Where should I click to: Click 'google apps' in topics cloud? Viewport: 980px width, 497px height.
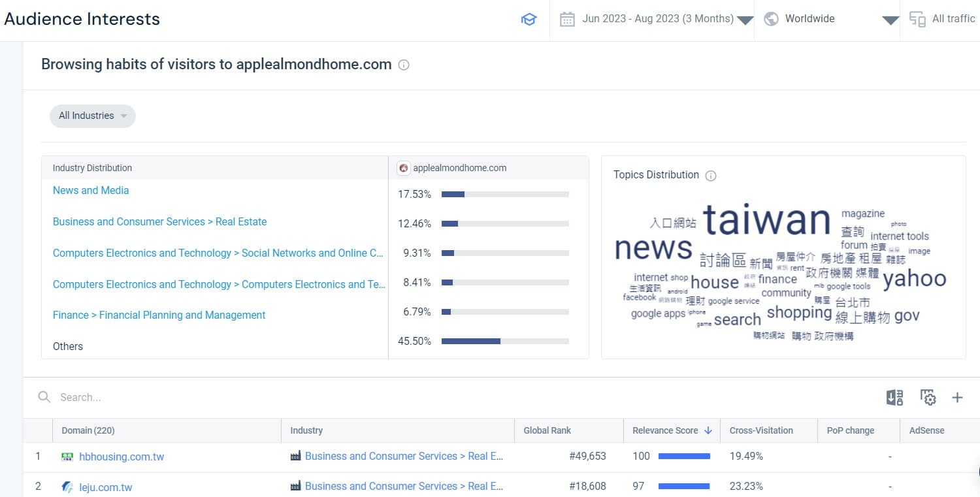(658, 313)
